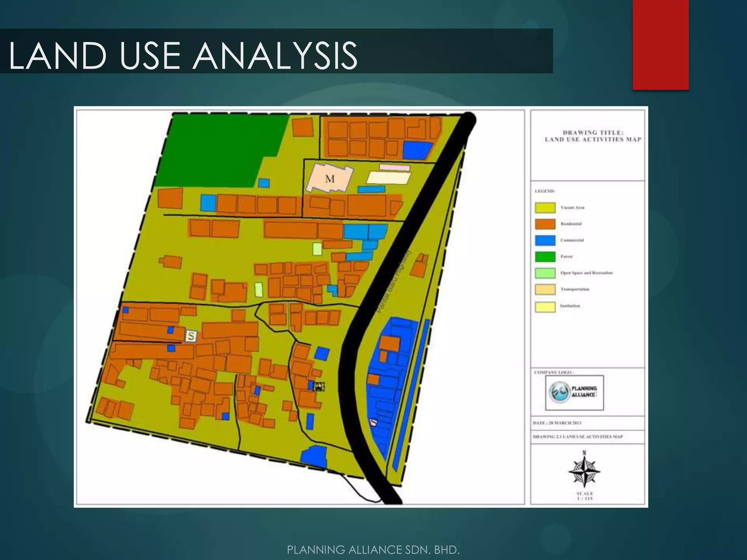This screenshot has width=747, height=560.
Task: Click the Vacant Area legend label
Action: [x=572, y=207]
